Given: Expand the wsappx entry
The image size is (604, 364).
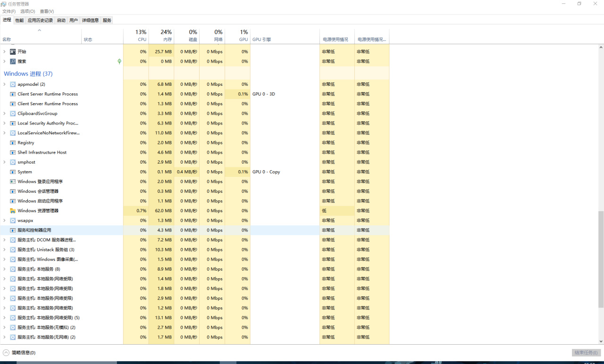Looking at the screenshot, I should [5, 221].
